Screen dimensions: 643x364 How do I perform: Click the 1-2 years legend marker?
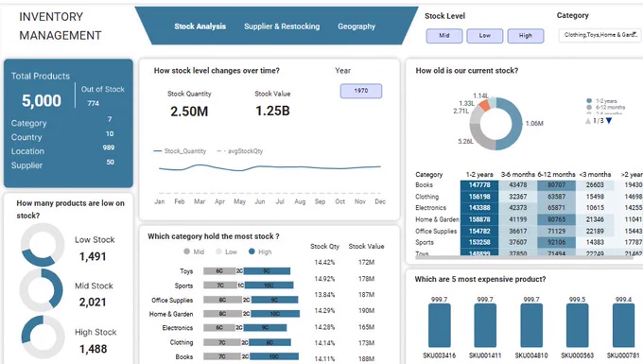coord(589,101)
